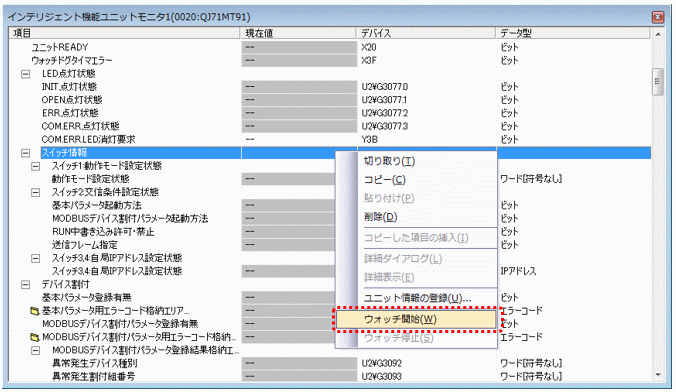The width and height of the screenshot is (676, 392).
Task: Select the COM.ERR.点灯状態 row
Action: click(81, 126)
